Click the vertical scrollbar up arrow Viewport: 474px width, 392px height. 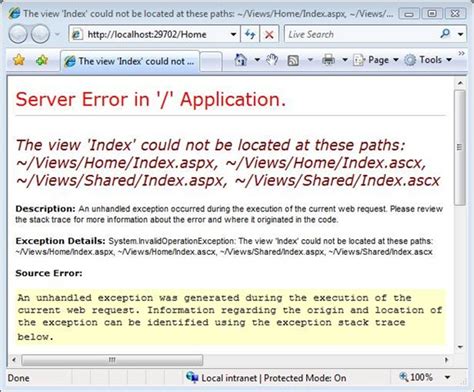coord(460,83)
